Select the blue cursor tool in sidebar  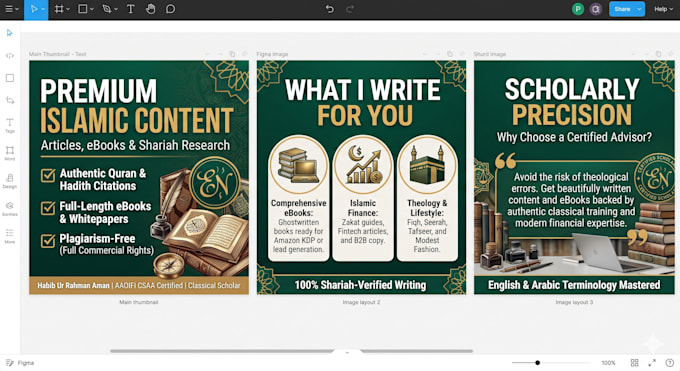10,33
